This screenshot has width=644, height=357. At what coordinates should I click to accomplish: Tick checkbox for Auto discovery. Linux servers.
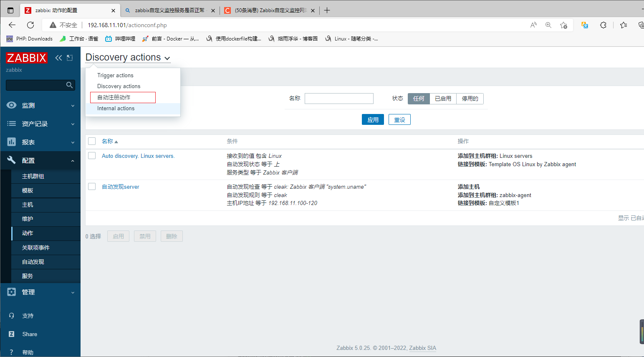92,156
